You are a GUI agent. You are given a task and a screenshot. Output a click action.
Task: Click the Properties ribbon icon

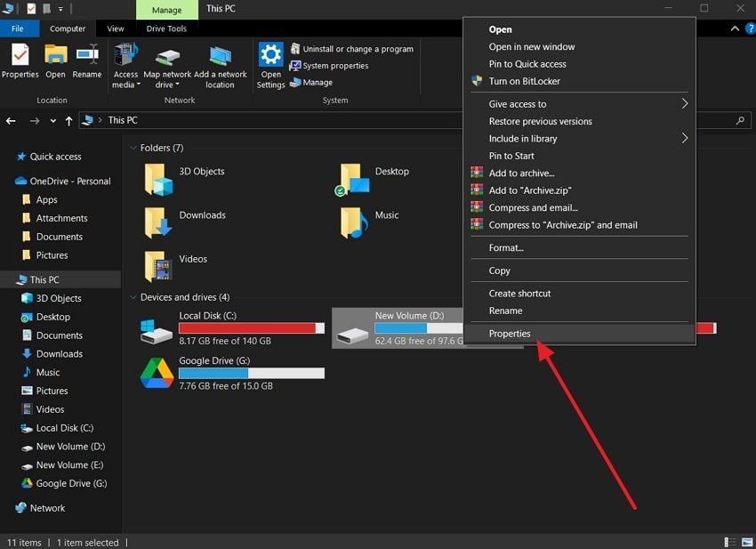pyautogui.click(x=20, y=61)
